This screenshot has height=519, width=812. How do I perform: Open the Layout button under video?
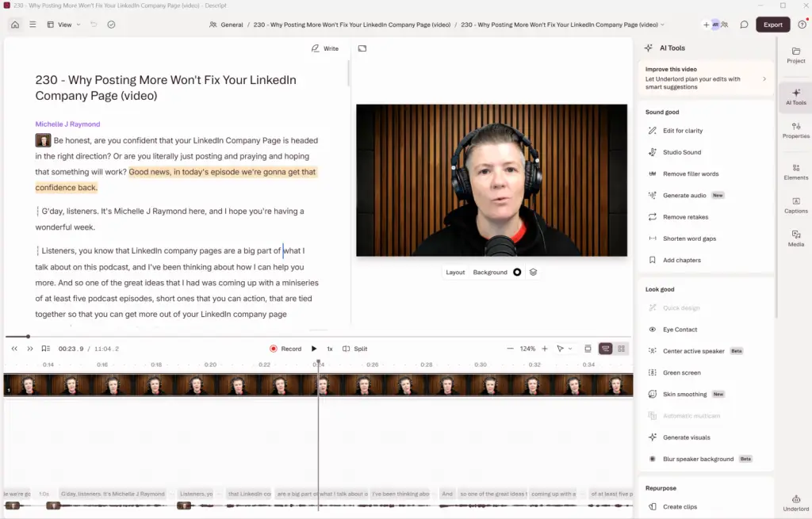click(455, 272)
